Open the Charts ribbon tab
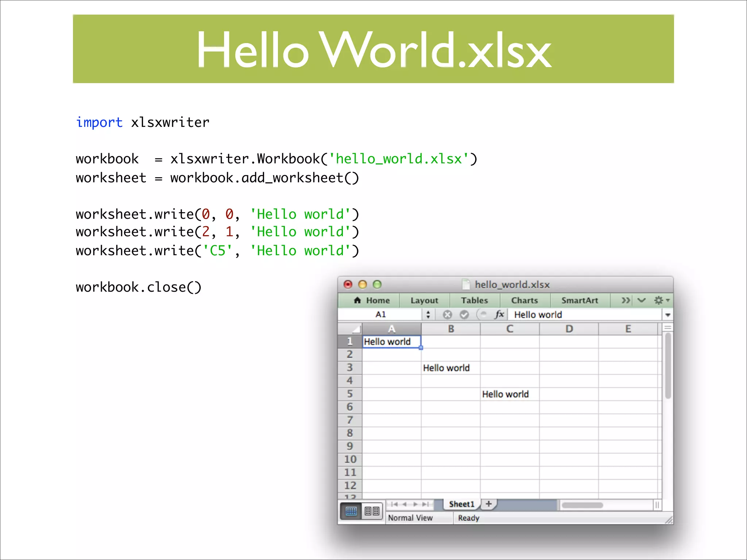The height and width of the screenshot is (560, 747). coord(525,300)
